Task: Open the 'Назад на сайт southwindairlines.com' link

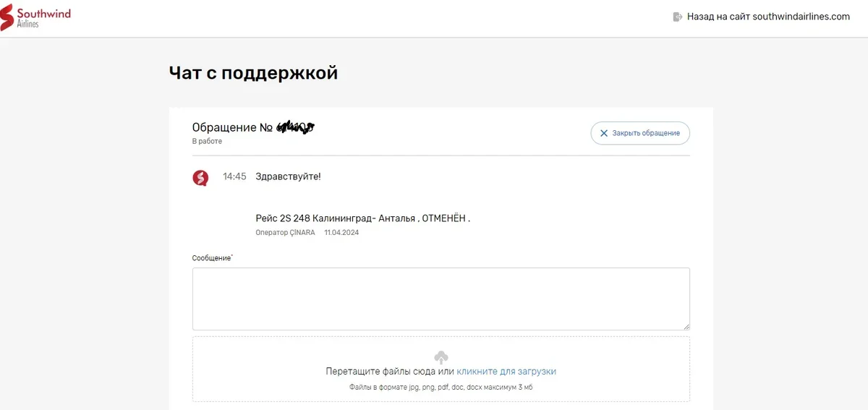Action: point(768,17)
